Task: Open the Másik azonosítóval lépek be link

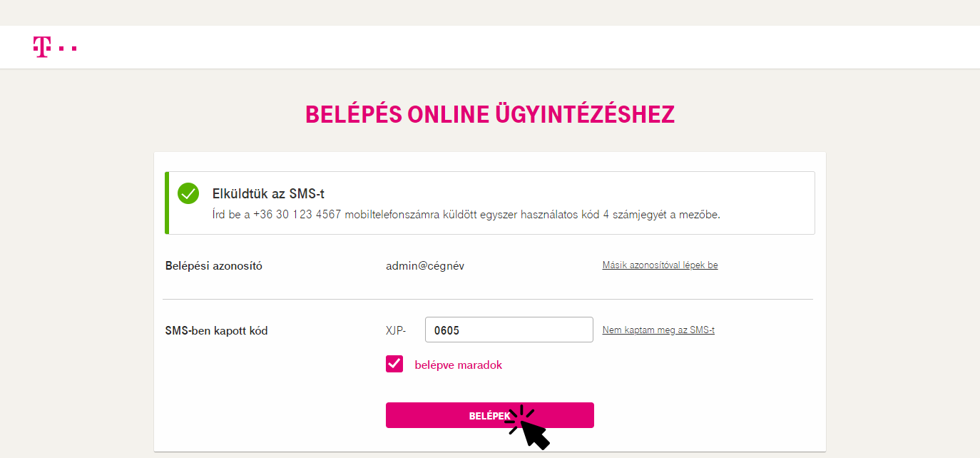Action: point(660,265)
